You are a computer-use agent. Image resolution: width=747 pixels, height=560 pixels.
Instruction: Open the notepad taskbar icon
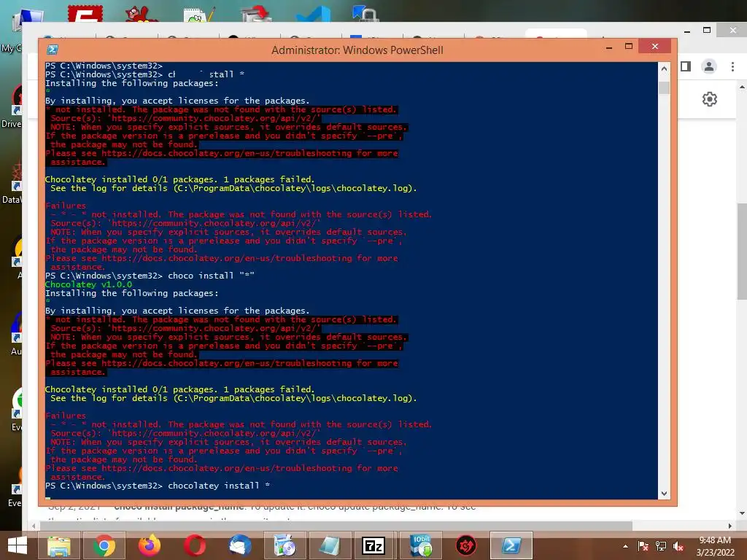click(330, 545)
